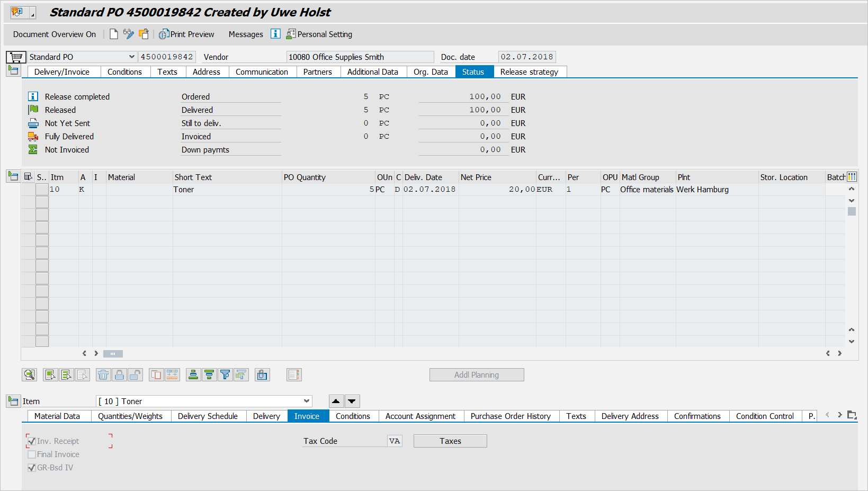Click the services for object clip icon

click(17, 12)
